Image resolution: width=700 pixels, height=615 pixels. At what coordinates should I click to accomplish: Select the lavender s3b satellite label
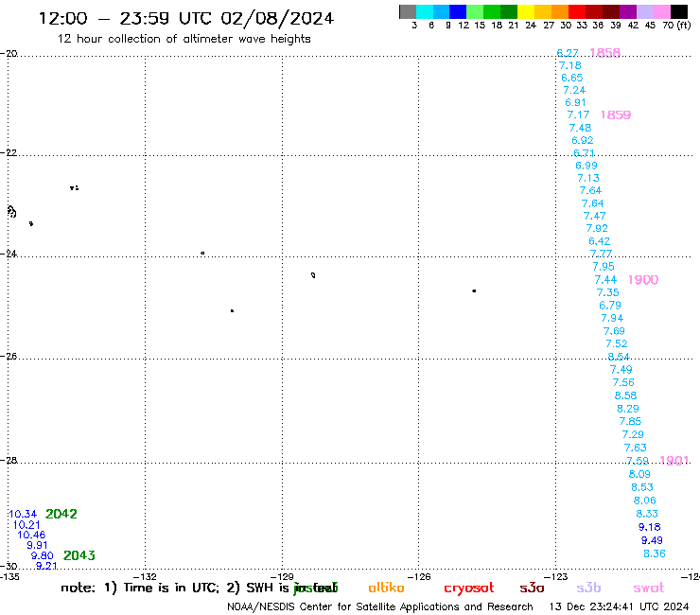pyautogui.click(x=588, y=588)
